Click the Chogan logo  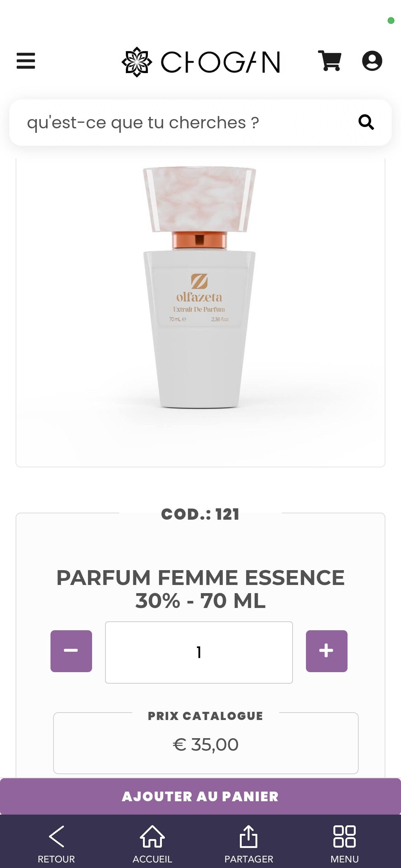[201, 62]
